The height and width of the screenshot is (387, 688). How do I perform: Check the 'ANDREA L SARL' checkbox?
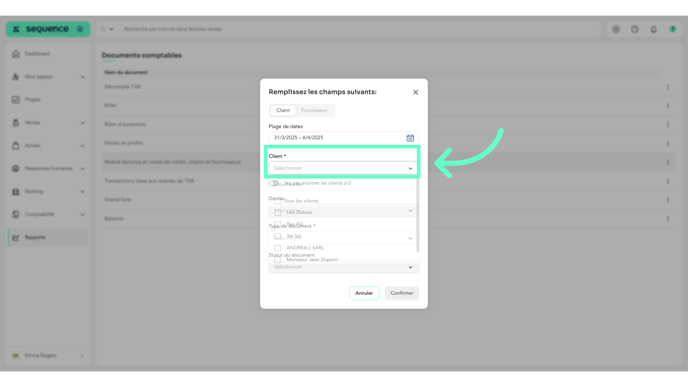tap(277, 248)
